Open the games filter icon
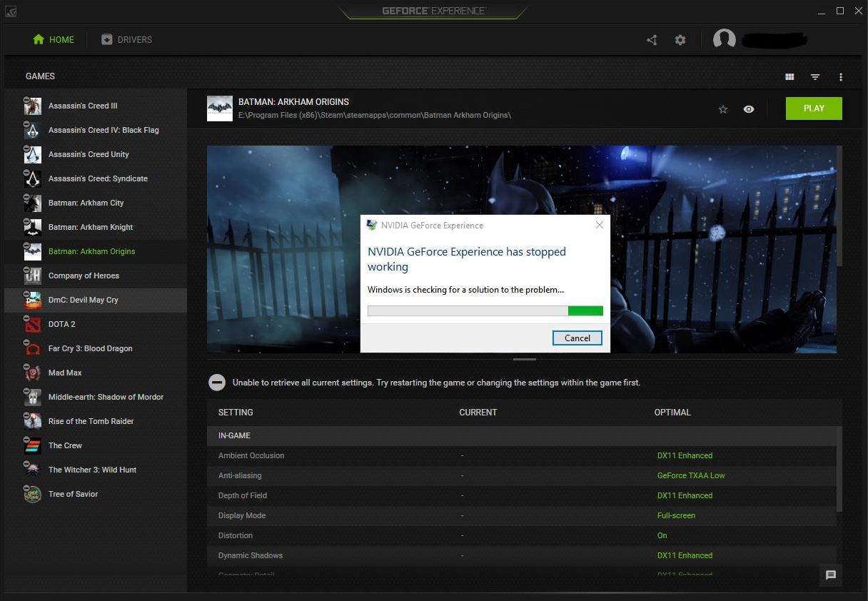 (815, 77)
